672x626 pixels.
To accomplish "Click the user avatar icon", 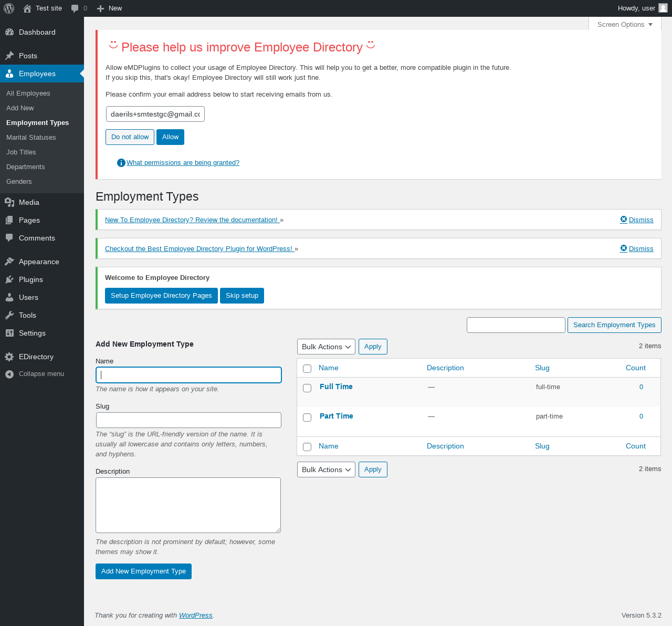I will pyautogui.click(x=663, y=8).
